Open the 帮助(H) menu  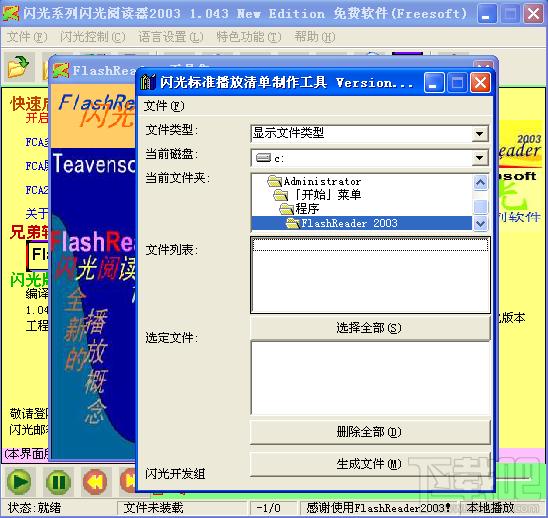[x=315, y=37]
